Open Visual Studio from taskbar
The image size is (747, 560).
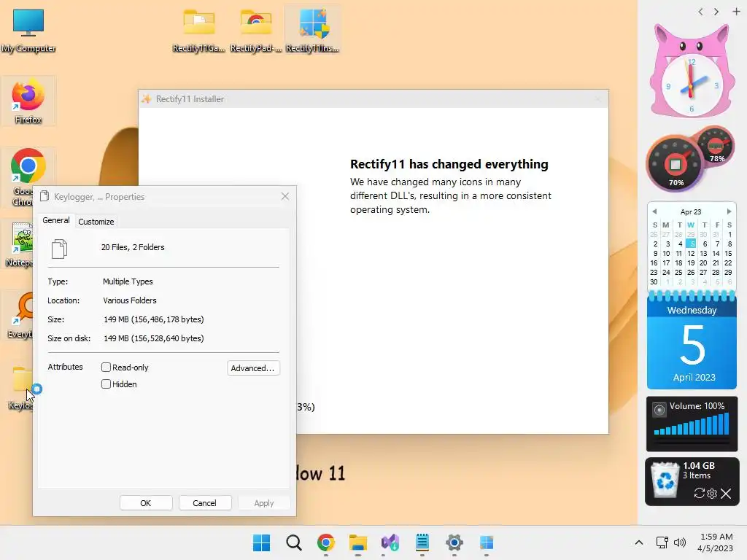pos(390,542)
